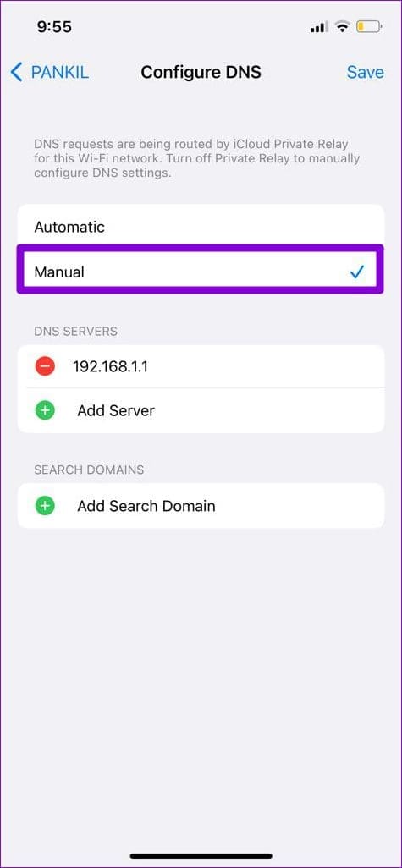Tap the 9:55 clock in status bar
The image size is (402, 868).
point(56,26)
